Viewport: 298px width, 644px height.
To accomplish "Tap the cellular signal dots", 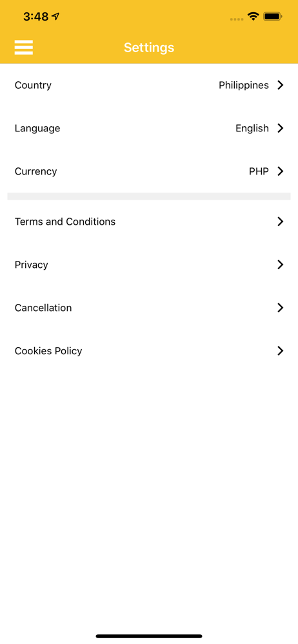I will 237,19.
